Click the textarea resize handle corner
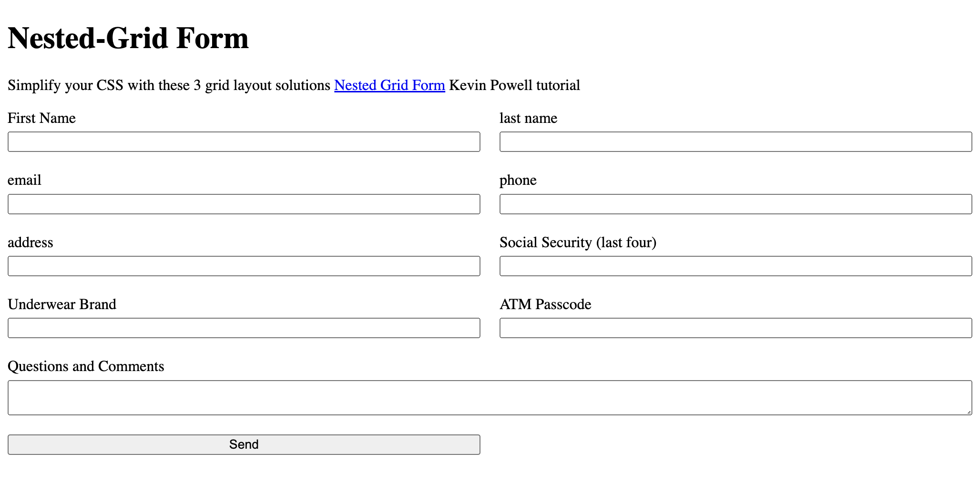980x483 pixels. [969, 412]
